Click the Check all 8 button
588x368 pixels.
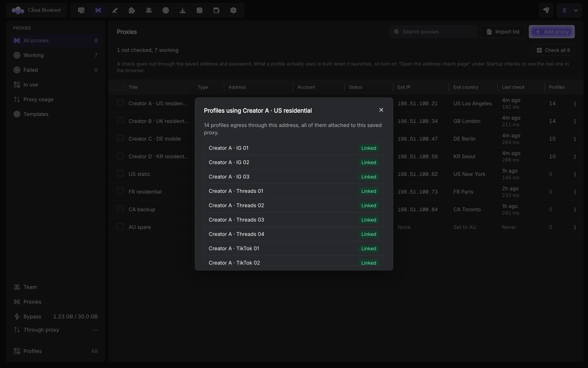553,50
